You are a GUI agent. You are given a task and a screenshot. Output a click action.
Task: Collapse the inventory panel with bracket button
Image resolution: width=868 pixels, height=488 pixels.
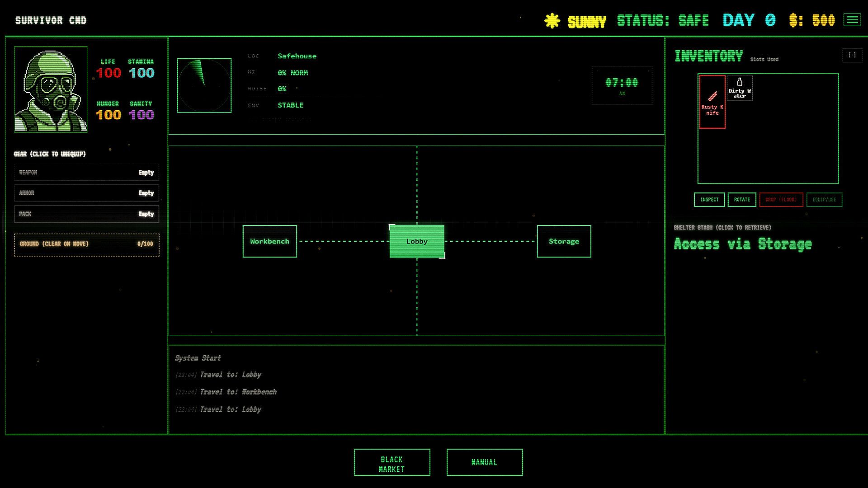[x=852, y=55]
